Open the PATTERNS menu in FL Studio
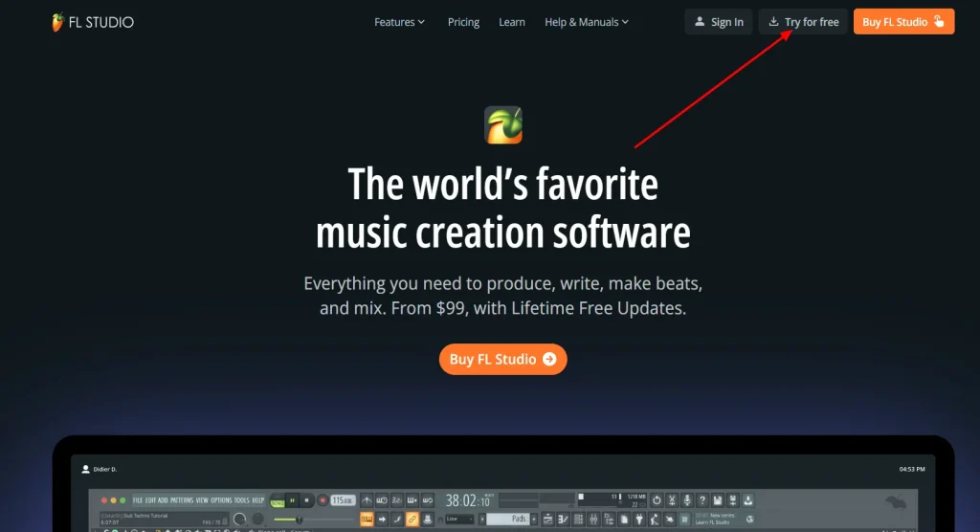Viewport: 980px width, 532px height. [182, 500]
